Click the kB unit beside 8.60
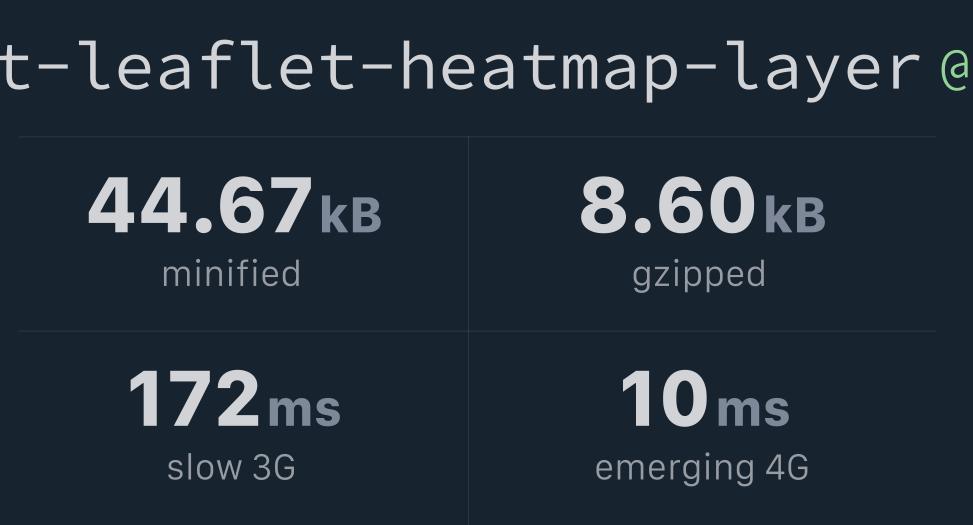This screenshot has height=525, width=973. point(795,215)
